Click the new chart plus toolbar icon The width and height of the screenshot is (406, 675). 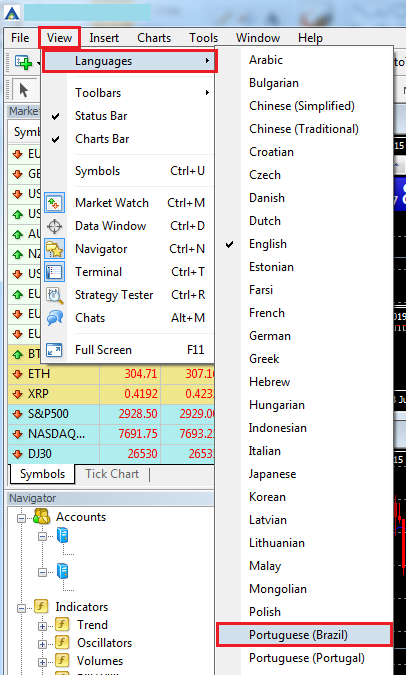pos(24,62)
